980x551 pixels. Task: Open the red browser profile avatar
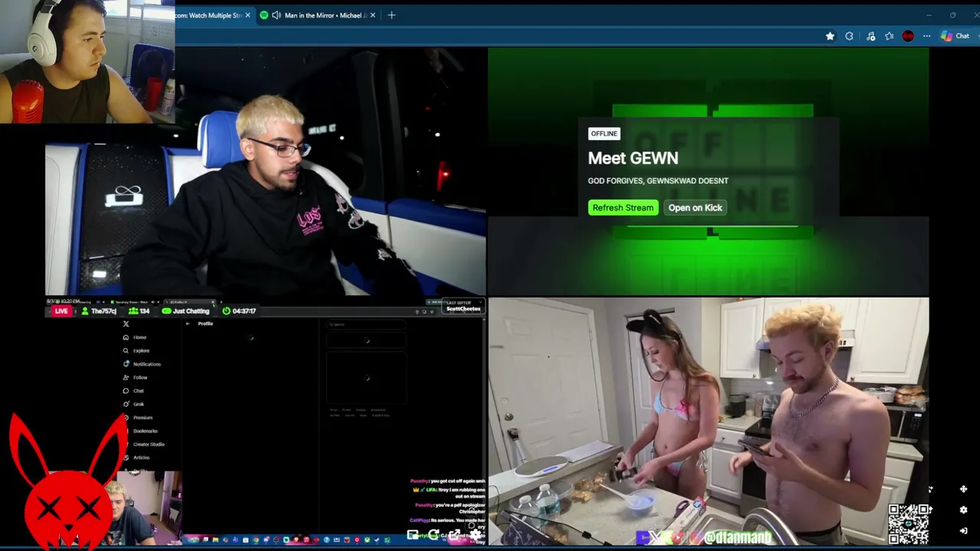pyautogui.click(x=908, y=36)
